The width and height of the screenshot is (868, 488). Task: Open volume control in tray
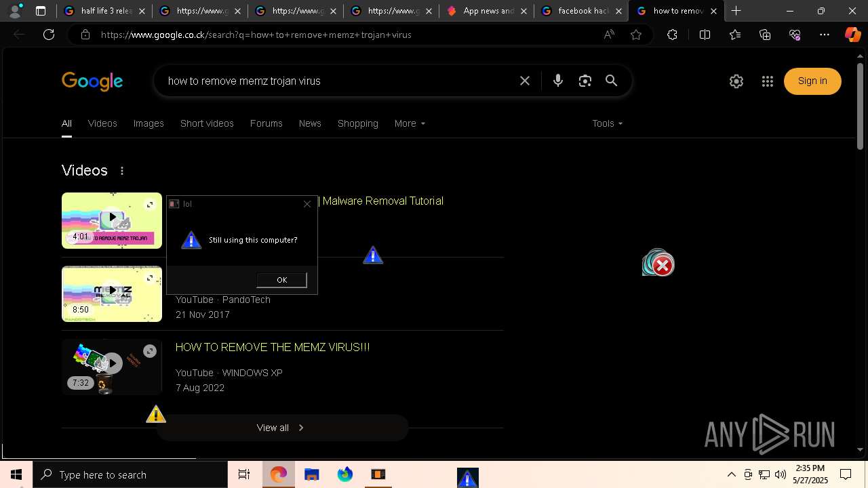pos(781,474)
